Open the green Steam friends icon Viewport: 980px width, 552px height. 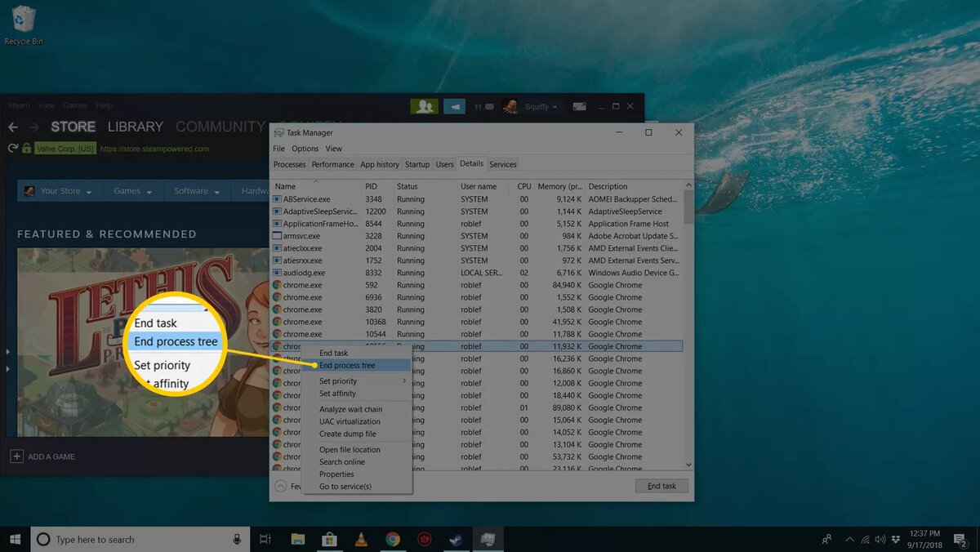coord(422,106)
